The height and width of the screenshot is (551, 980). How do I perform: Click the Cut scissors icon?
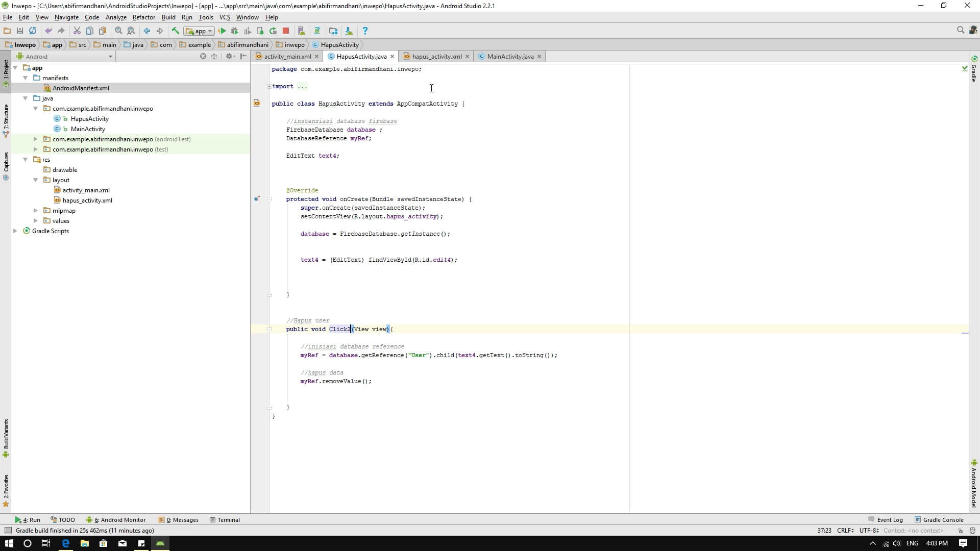77,31
